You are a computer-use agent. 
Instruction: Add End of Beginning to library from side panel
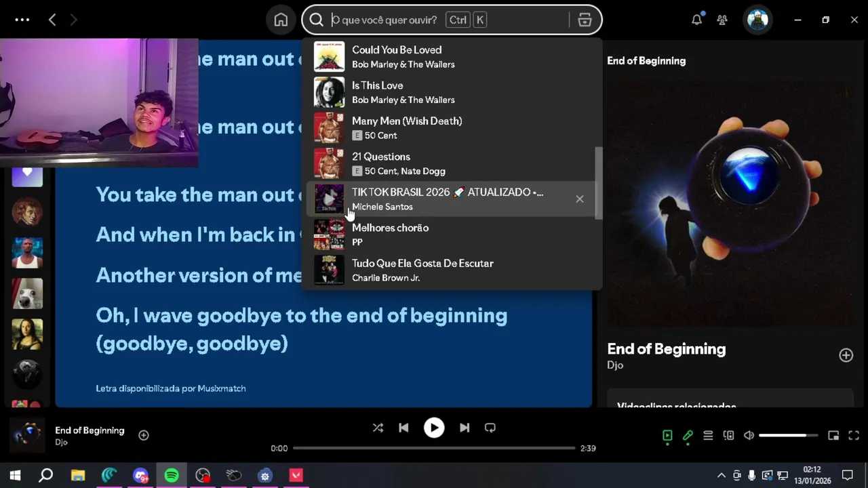pos(846,355)
